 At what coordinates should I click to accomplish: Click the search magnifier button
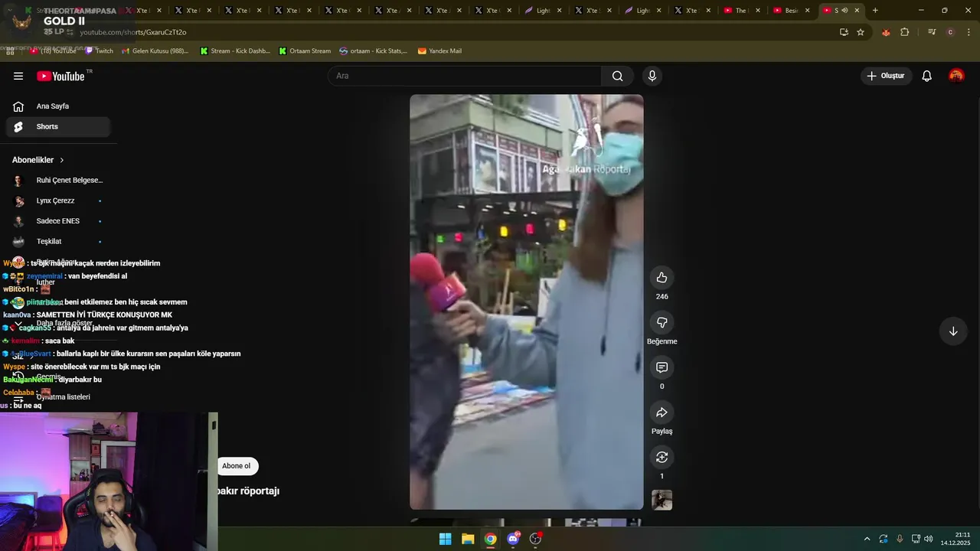617,76
